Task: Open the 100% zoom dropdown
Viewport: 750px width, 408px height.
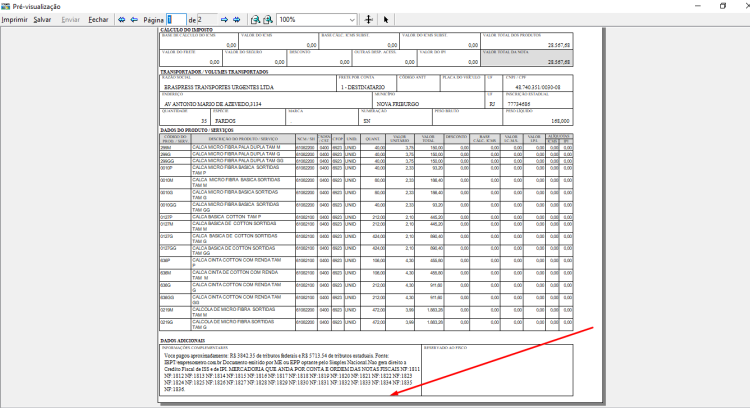Action: 352,20
